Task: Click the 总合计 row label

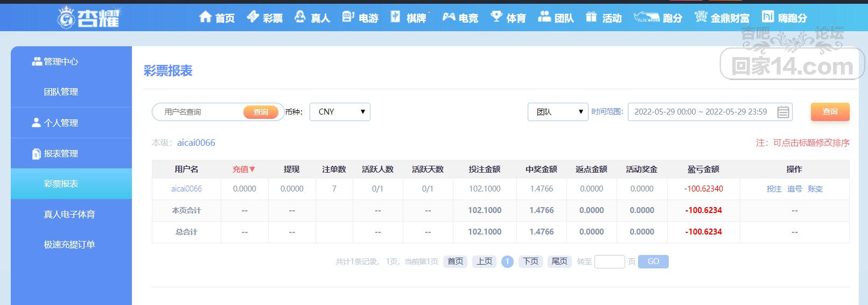Action: click(186, 232)
